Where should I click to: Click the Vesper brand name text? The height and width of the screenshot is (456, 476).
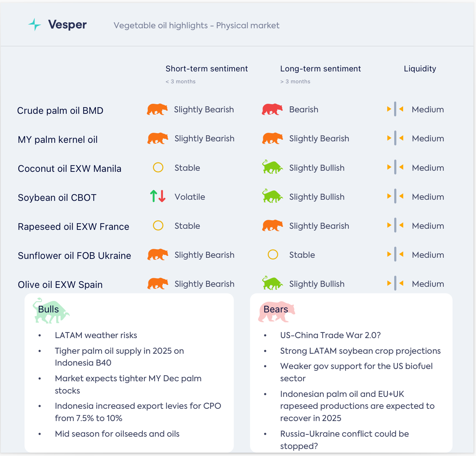click(x=67, y=25)
